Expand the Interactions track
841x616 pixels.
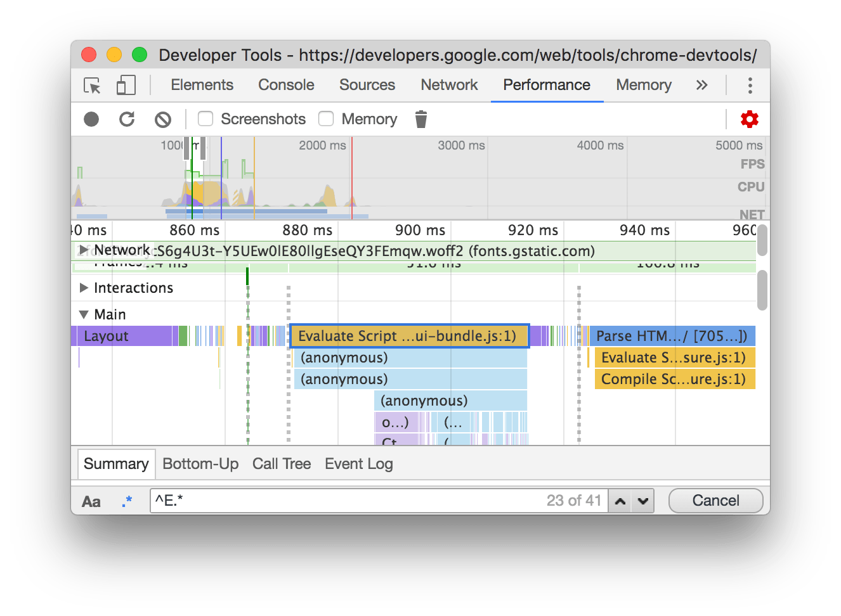[84, 288]
